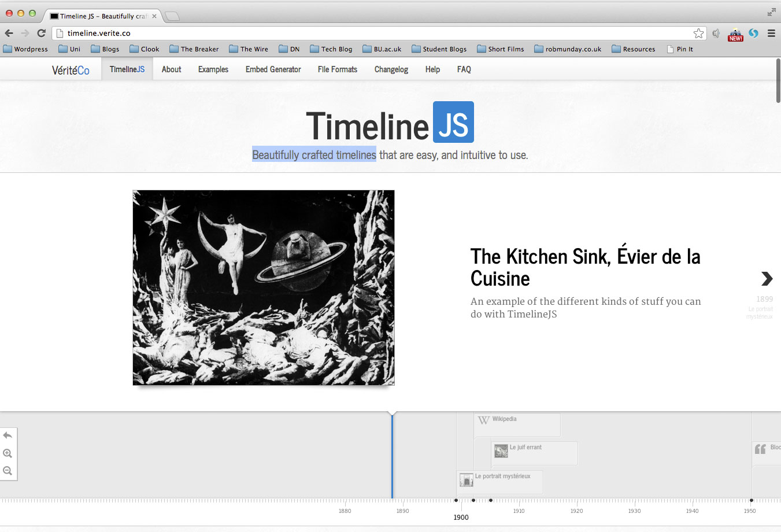Open The Wire bookmarks folder
Viewport: 781px width, 532px height.
pos(249,49)
